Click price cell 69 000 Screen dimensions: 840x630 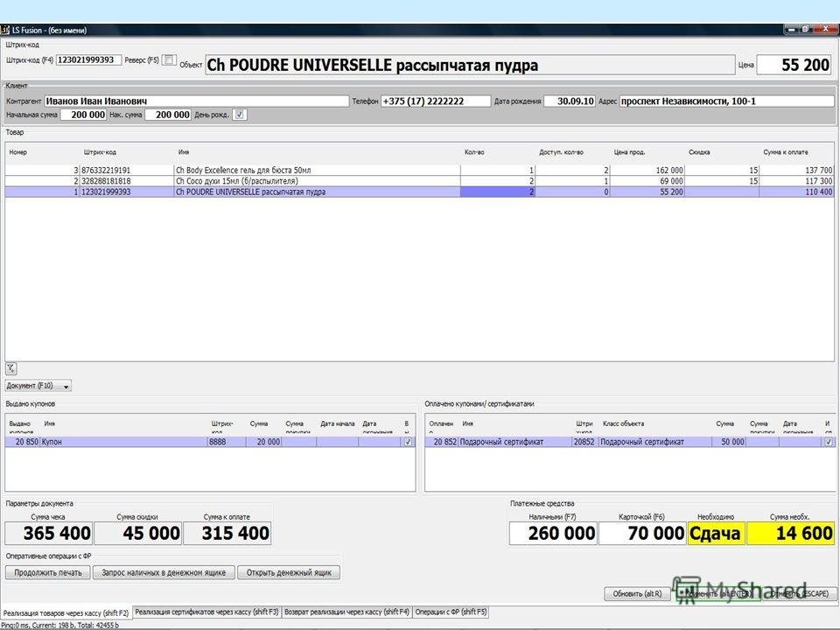(647, 181)
